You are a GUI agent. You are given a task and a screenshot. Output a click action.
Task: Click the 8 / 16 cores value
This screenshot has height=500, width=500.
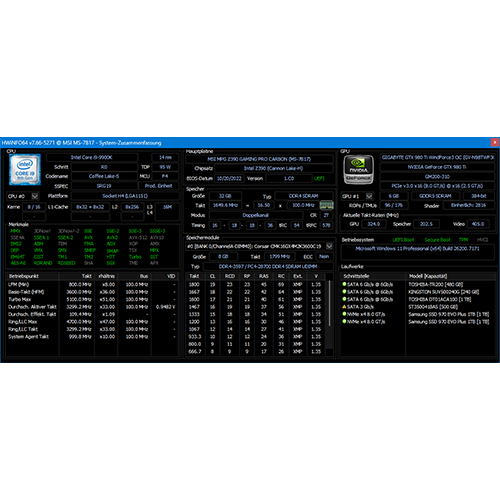click(34, 207)
